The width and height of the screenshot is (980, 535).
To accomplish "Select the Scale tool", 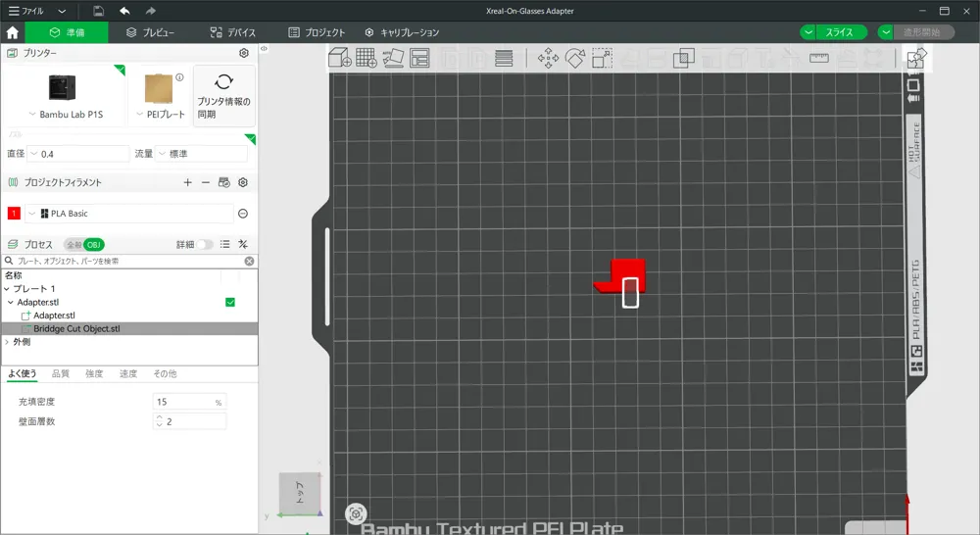I will pos(602,58).
